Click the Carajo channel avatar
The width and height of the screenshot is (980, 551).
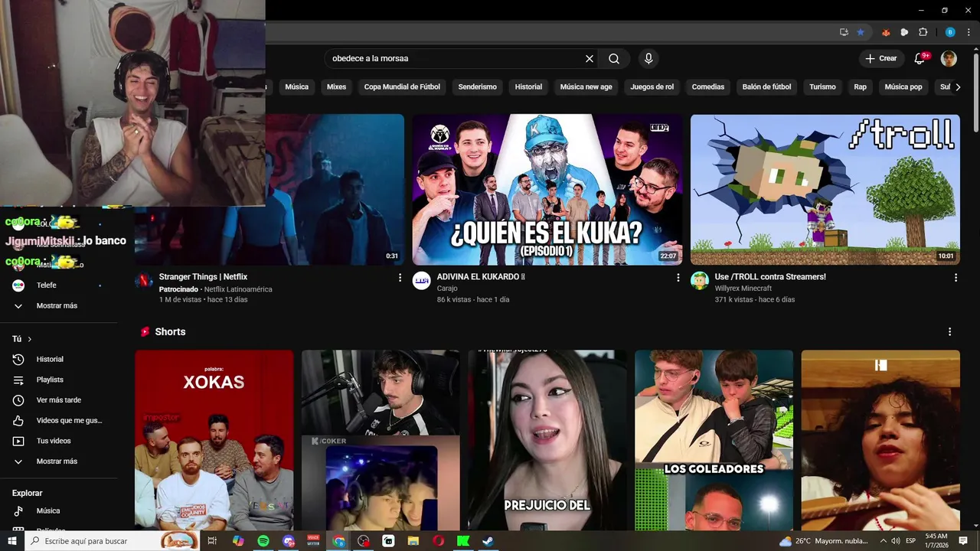[x=422, y=281]
